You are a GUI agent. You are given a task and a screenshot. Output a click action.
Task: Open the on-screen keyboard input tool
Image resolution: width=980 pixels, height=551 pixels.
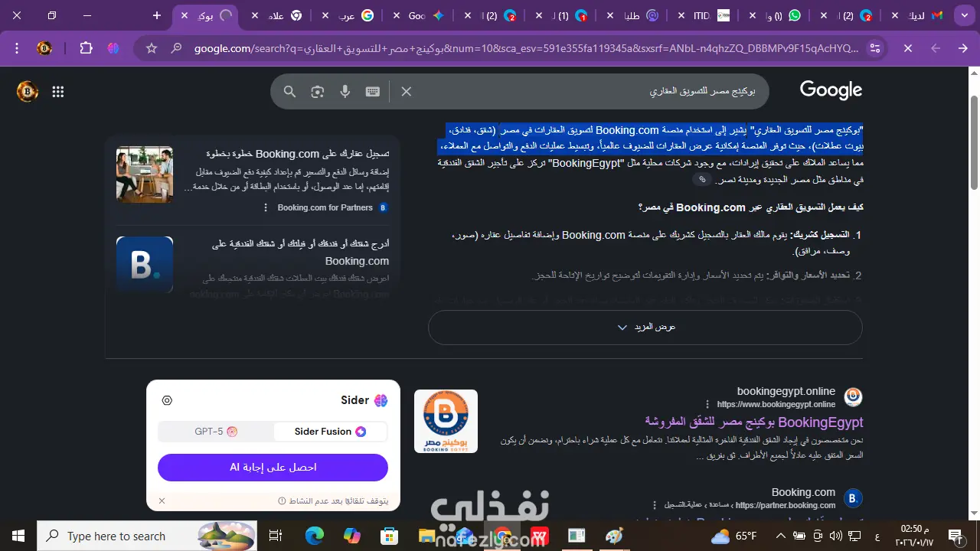coord(373,92)
